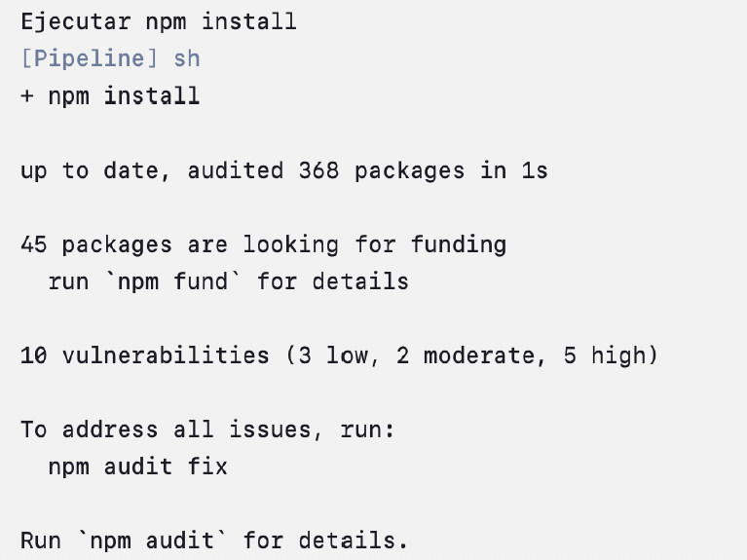Viewport: 747px width, 560px height.
Task: Click the word 'funding' in the log
Action: tap(459, 245)
